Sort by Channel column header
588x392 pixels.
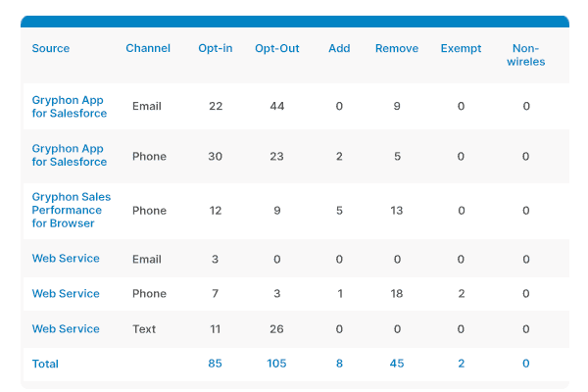click(148, 48)
